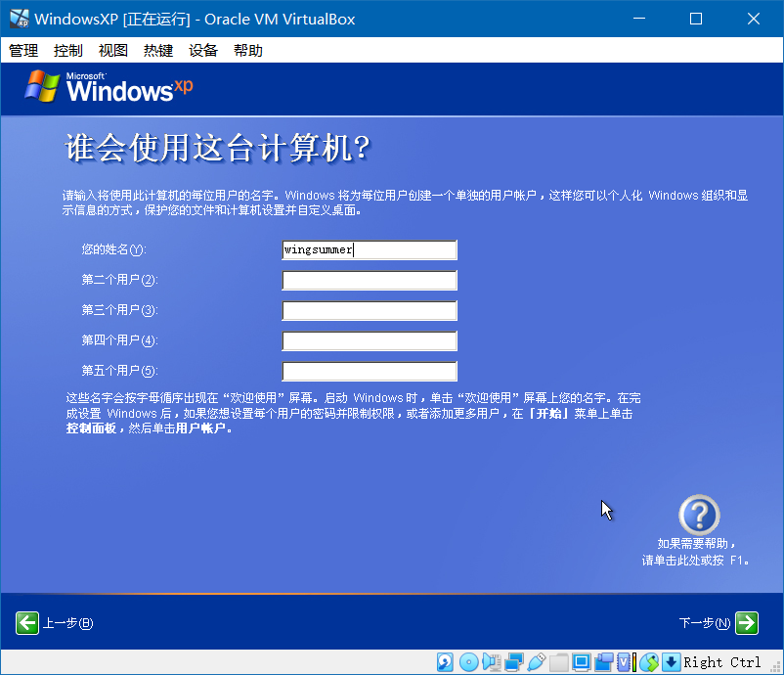Click the 您的姓名(Y) label
Screen dimensions: 784x675
pyautogui.click(x=114, y=249)
